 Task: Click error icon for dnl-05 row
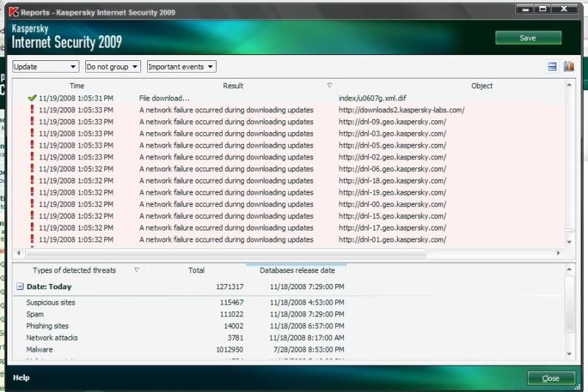32,145
